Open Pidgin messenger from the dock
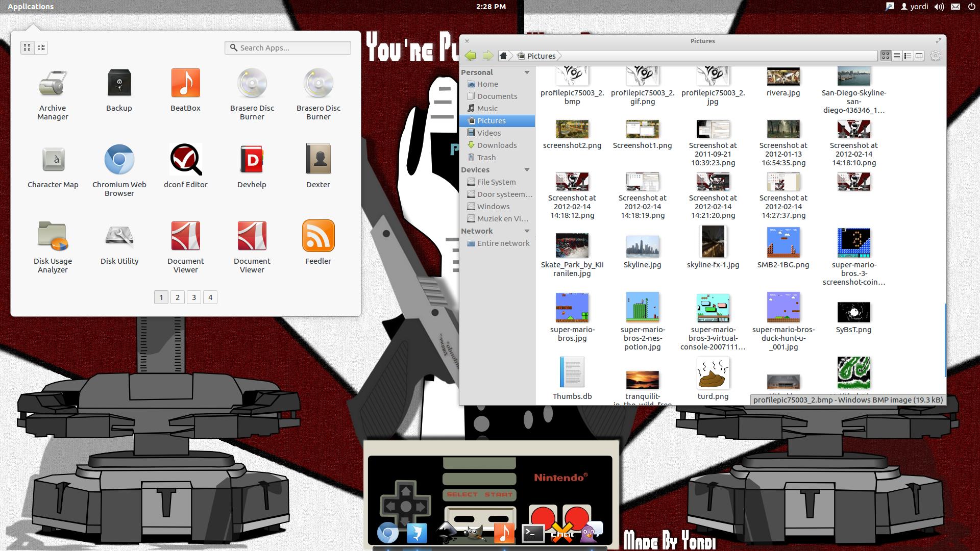980x551 pixels. click(591, 533)
